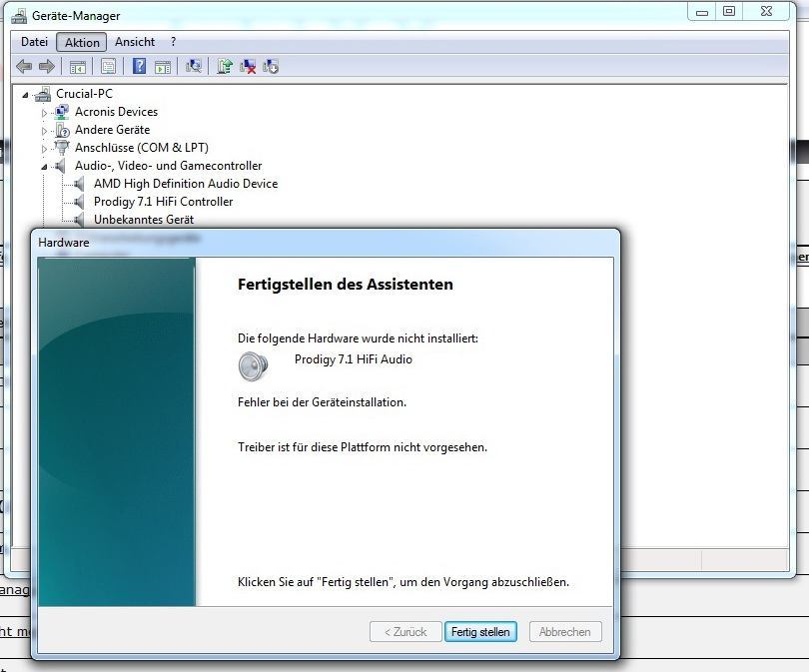Click the Acronis Devices category icon

pyautogui.click(x=61, y=112)
